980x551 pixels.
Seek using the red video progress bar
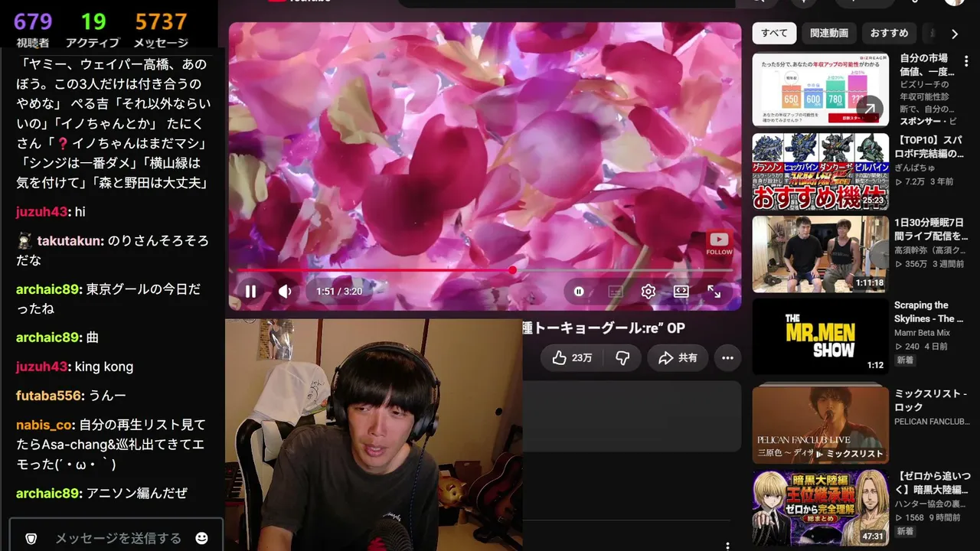point(485,270)
